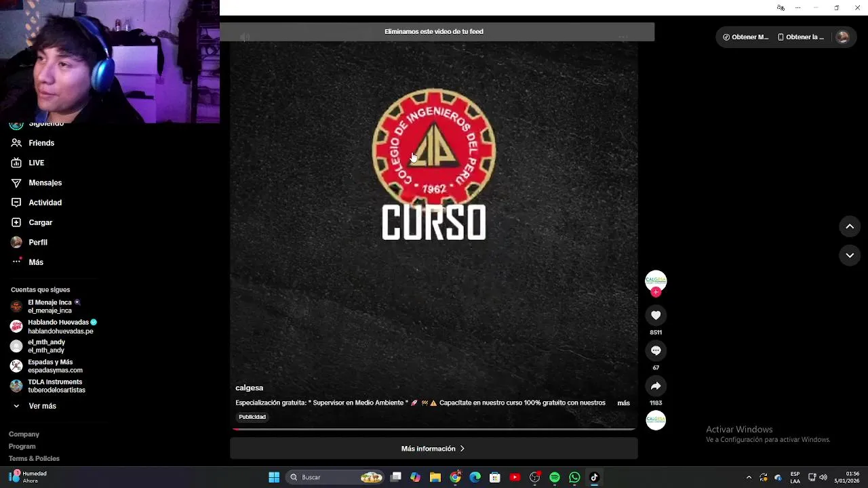This screenshot has width=868, height=488.
Task: Open Microsoft Store from the taskbar
Action: (x=495, y=477)
